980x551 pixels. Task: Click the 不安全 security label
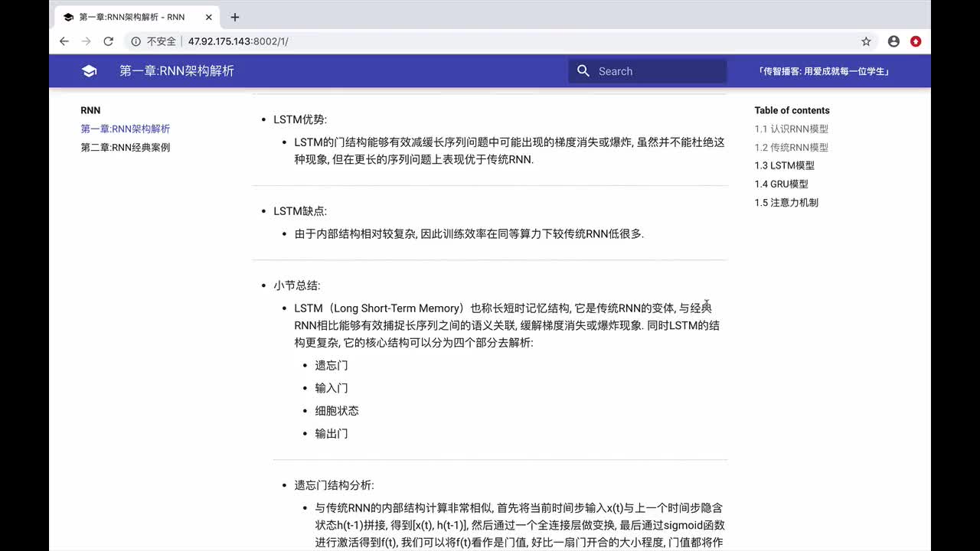(x=161, y=41)
